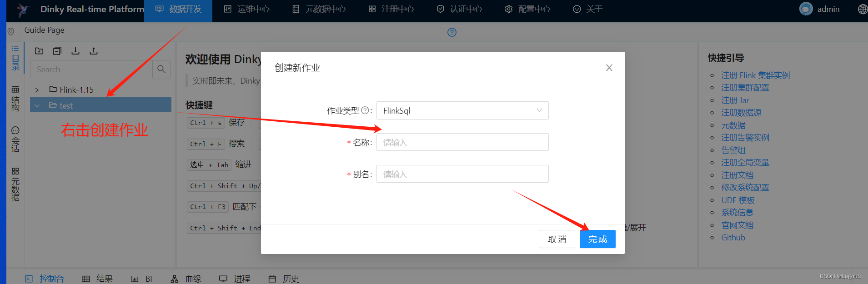Viewport: 868px width, 284px height.
Task: Open the 关于 page
Action: pyautogui.click(x=587, y=9)
